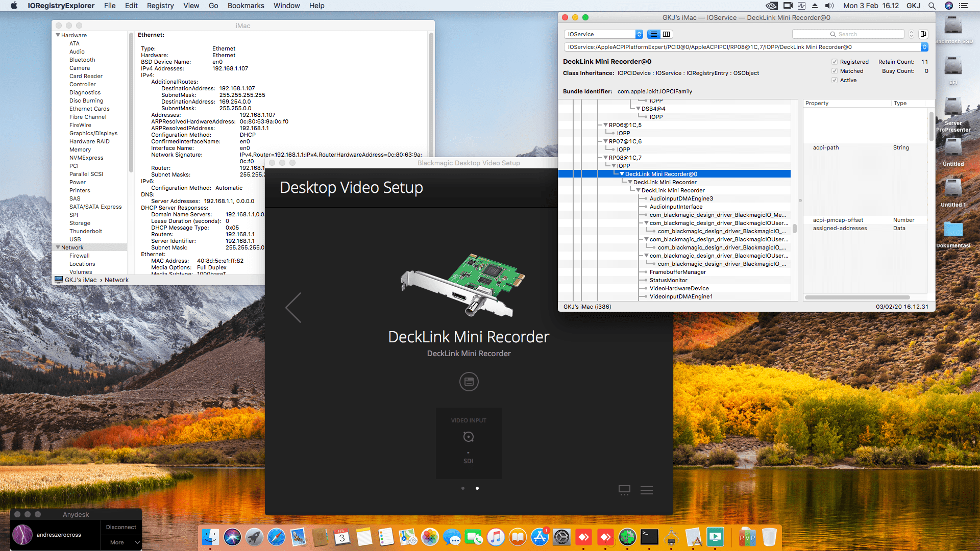Open the App Store from the Dock

click(540, 537)
